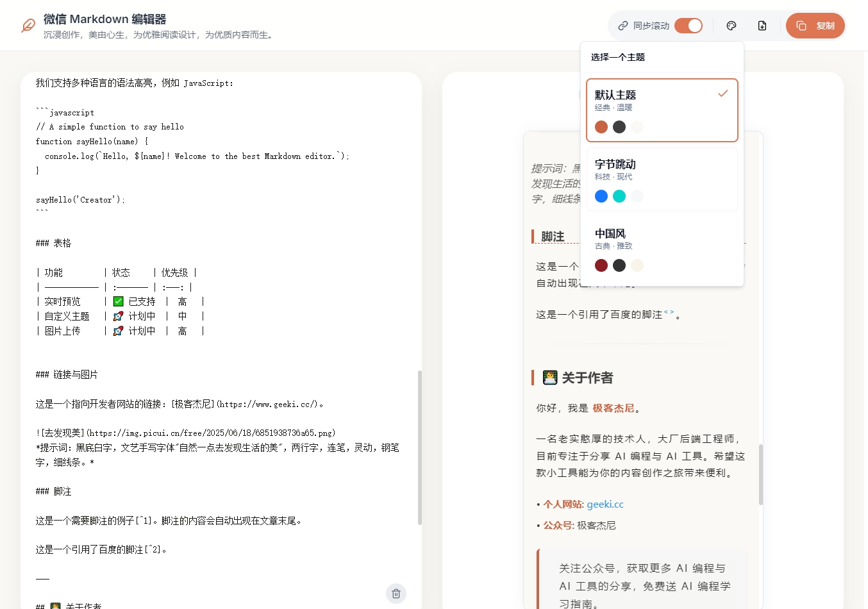Click the orange swatch in 默认主题

pos(601,127)
